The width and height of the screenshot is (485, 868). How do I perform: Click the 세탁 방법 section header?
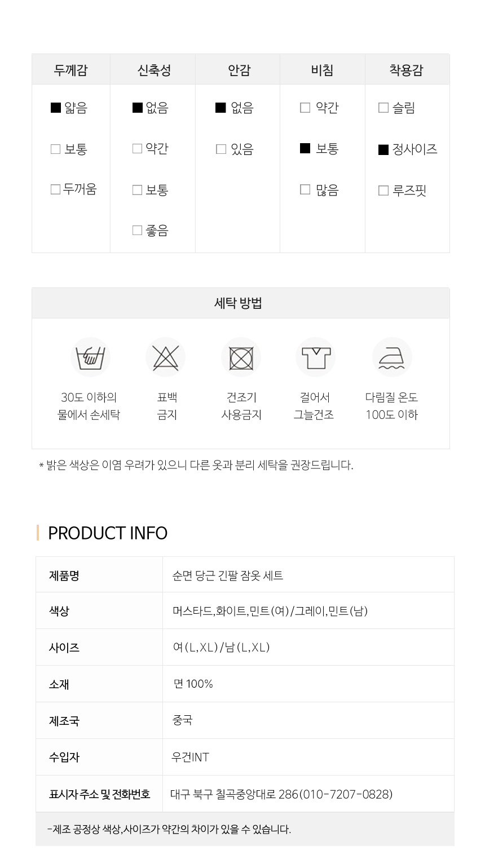(239, 303)
